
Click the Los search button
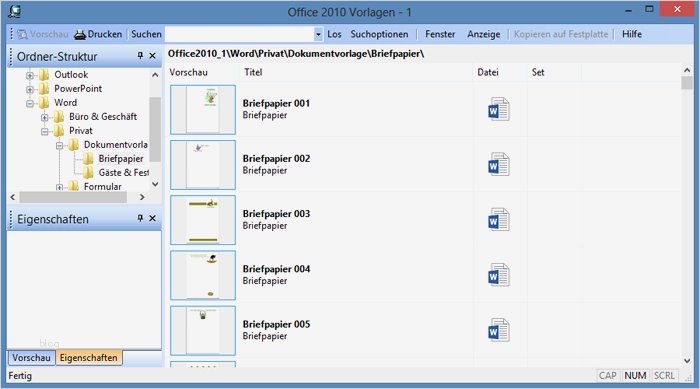(x=334, y=34)
